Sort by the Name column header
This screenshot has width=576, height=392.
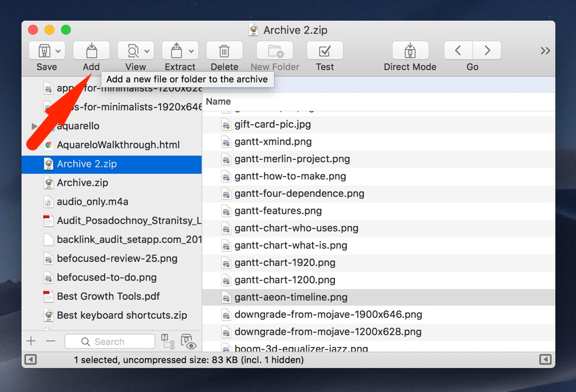218,102
